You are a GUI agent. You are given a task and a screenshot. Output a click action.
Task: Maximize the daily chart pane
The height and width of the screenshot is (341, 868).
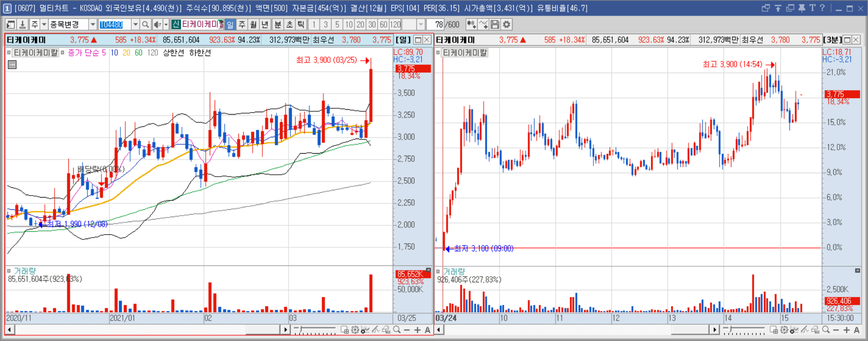(418, 40)
